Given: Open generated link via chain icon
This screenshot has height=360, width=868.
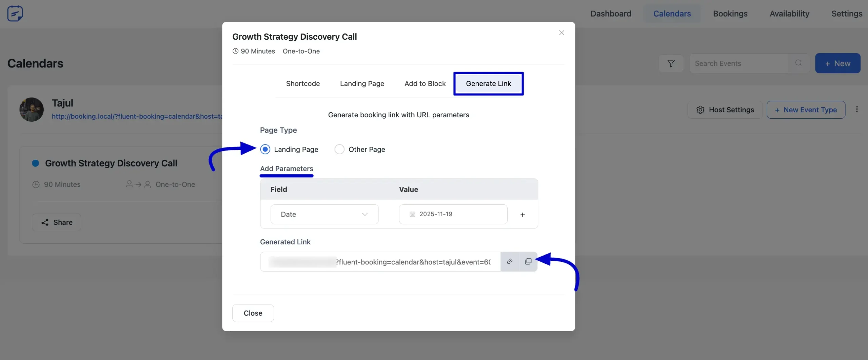Looking at the screenshot, I should coord(510,261).
